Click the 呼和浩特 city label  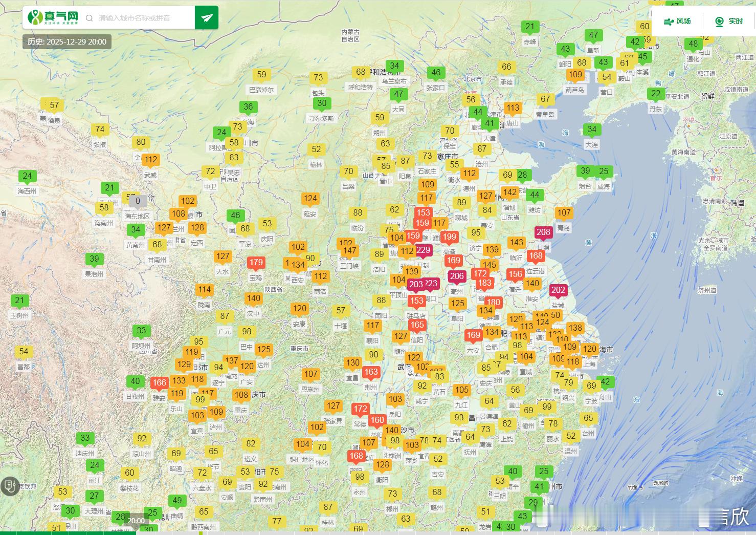coord(361,87)
